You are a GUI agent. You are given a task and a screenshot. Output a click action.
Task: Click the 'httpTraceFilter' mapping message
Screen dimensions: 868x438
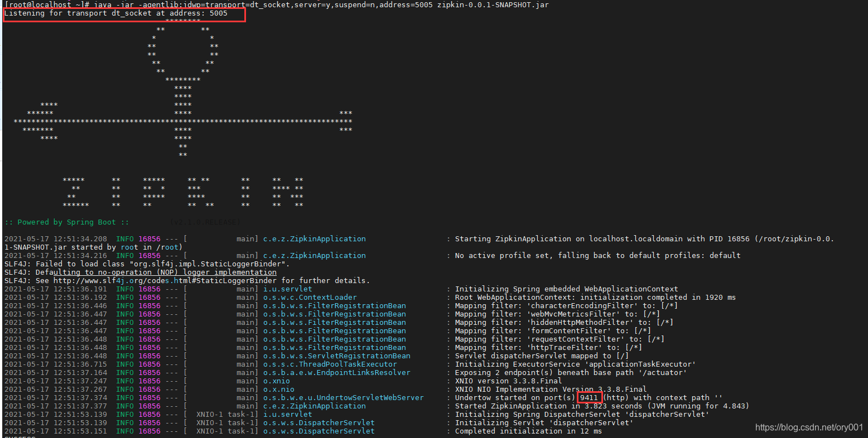pyautogui.click(x=549, y=347)
